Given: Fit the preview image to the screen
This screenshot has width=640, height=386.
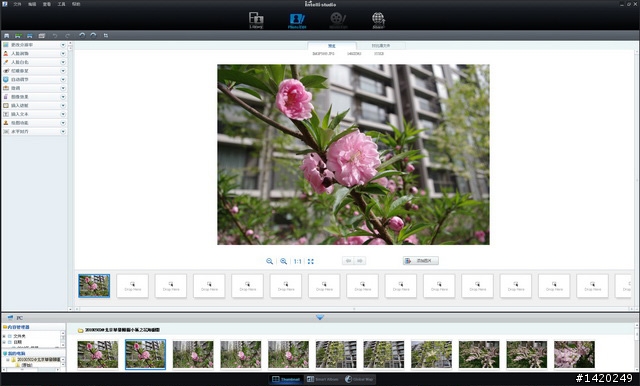Looking at the screenshot, I should pos(311,261).
